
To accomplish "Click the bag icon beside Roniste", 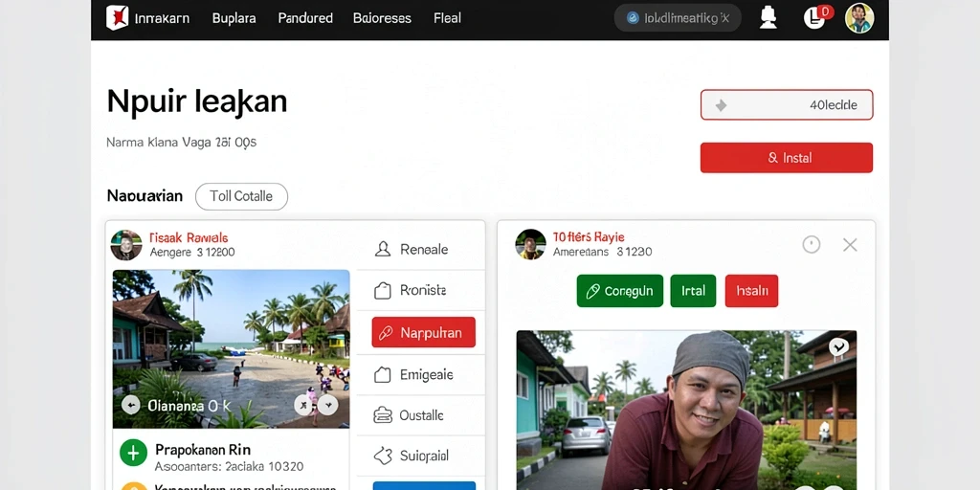I will click(382, 290).
